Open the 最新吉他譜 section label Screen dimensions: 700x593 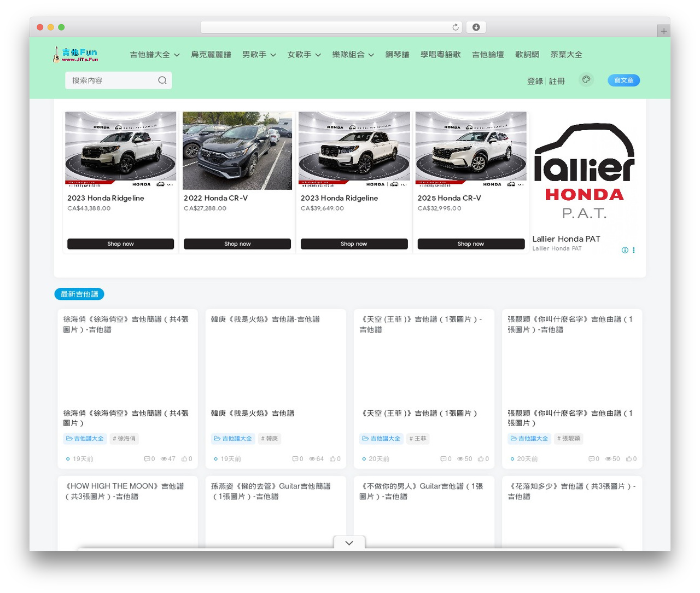click(x=79, y=294)
